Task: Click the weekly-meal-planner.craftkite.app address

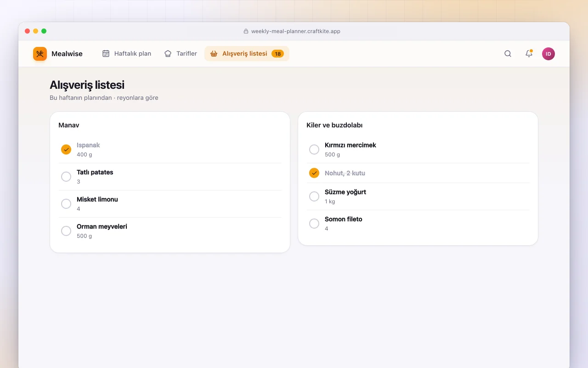Action: tap(296, 31)
